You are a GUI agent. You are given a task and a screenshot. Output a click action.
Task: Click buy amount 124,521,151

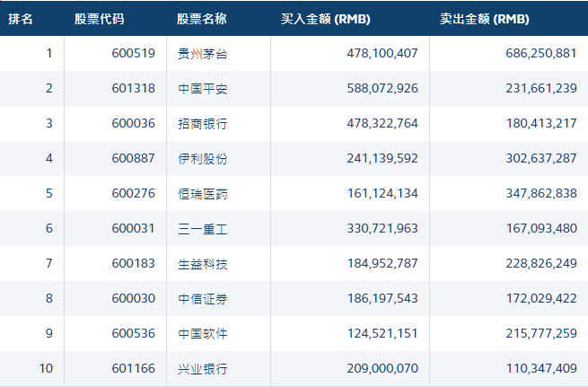[x=382, y=333]
